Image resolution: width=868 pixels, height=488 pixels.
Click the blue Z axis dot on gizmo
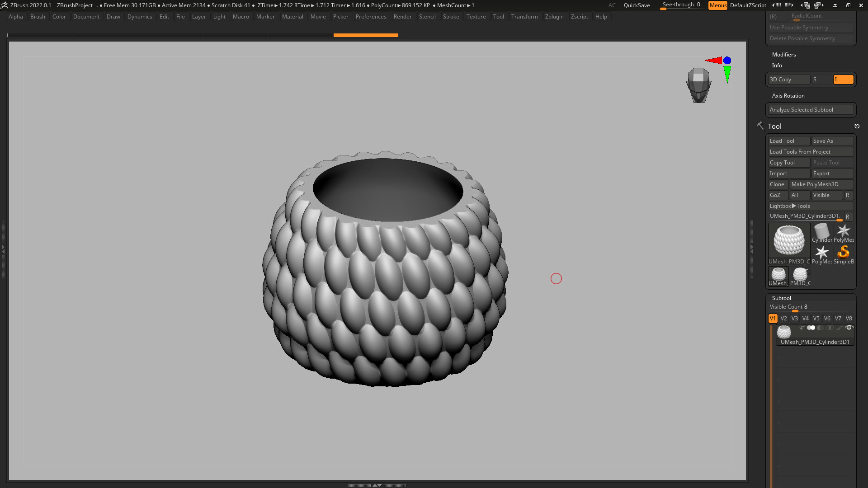coord(727,60)
